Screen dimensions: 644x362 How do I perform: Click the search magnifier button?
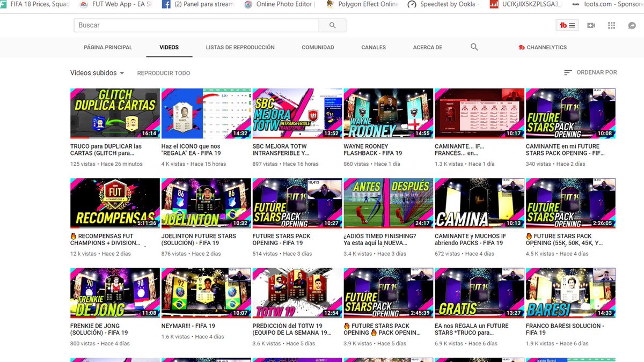332,25
